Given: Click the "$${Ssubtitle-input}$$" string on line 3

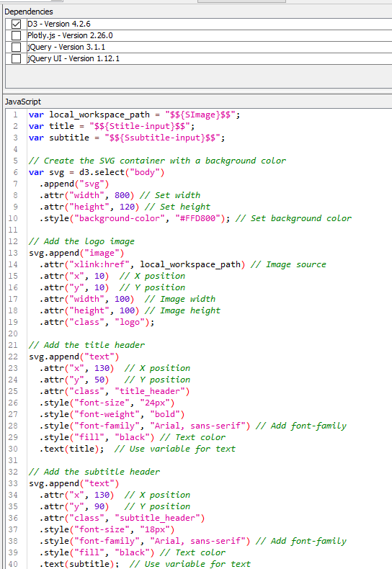Looking at the screenshot, I should (x=162, y=138).
